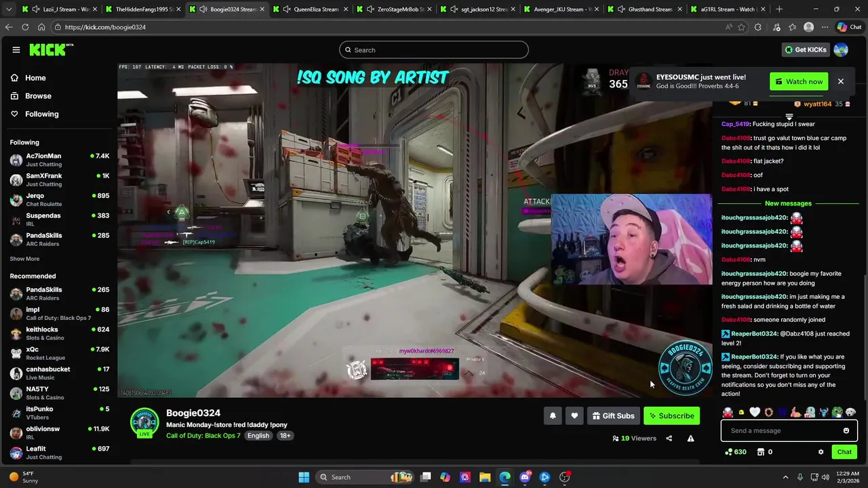Show hidden system tray icons

(x=785, y=477)
